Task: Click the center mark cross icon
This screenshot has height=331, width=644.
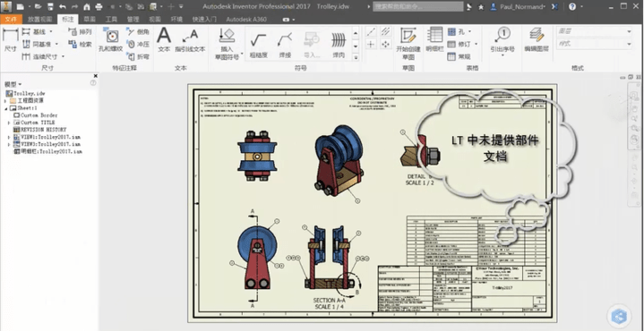Action: click(x=371, y=45)
